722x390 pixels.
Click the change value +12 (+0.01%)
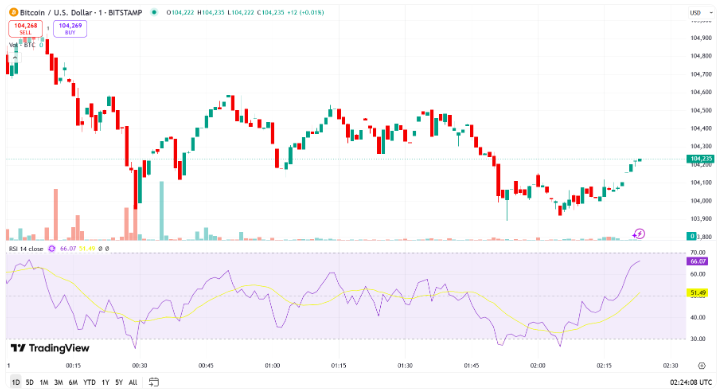306,12
